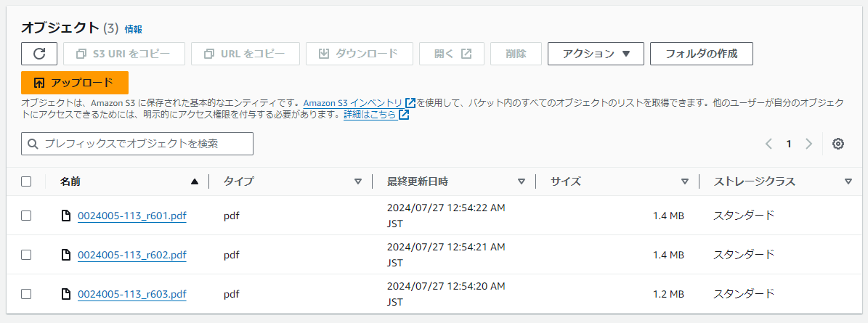Open the Amazon S3 インベントリ link

pos(360,103)
